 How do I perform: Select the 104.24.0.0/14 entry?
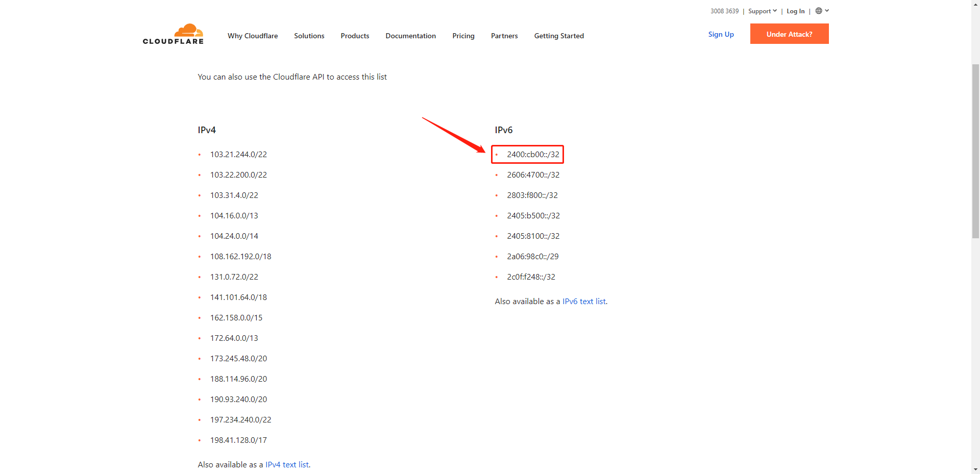234,236
